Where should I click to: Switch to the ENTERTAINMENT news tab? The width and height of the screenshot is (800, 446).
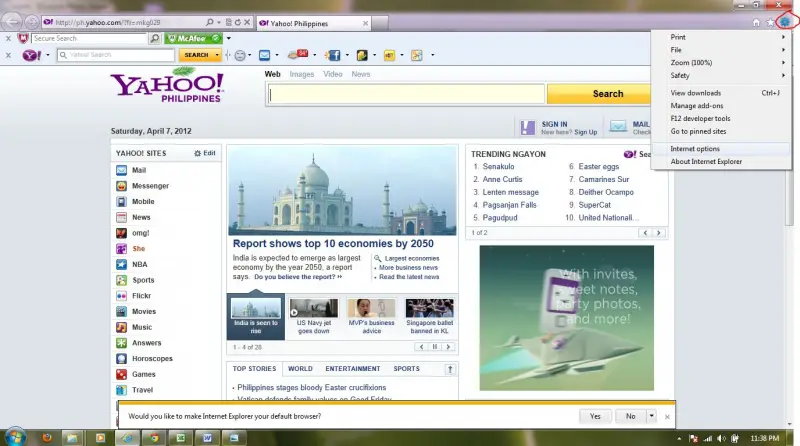pyautogui.click(x=353, y=368)
